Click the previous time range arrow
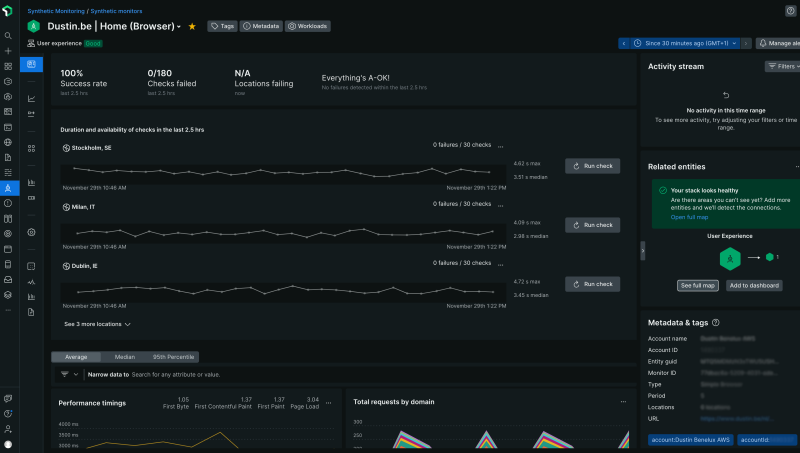The image size is (800, 453). (624, 44)
